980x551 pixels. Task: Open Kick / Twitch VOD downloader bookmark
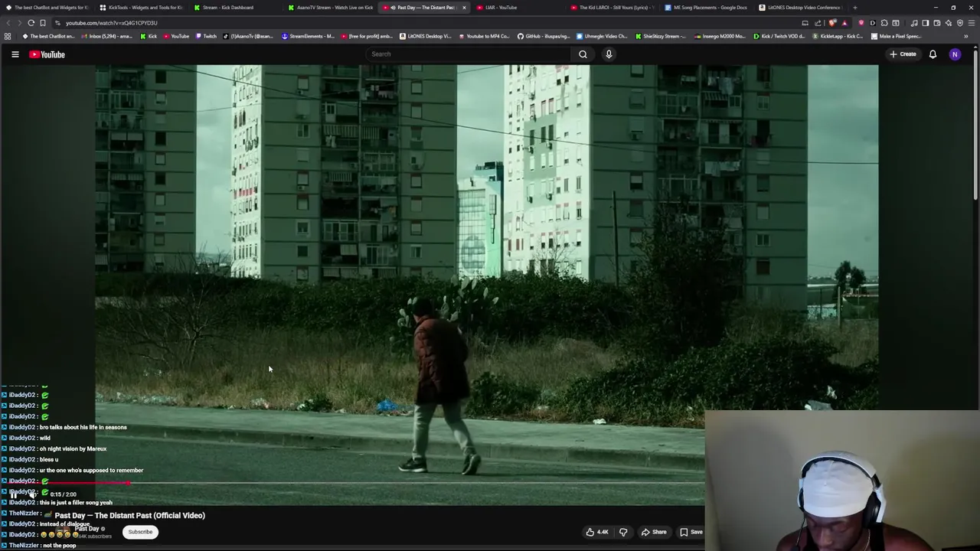pyautogui.click(x=779, y=36)
